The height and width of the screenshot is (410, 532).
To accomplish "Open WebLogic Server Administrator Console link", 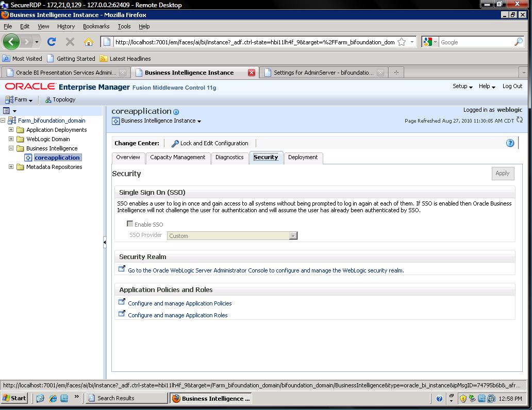I will 265,270.
